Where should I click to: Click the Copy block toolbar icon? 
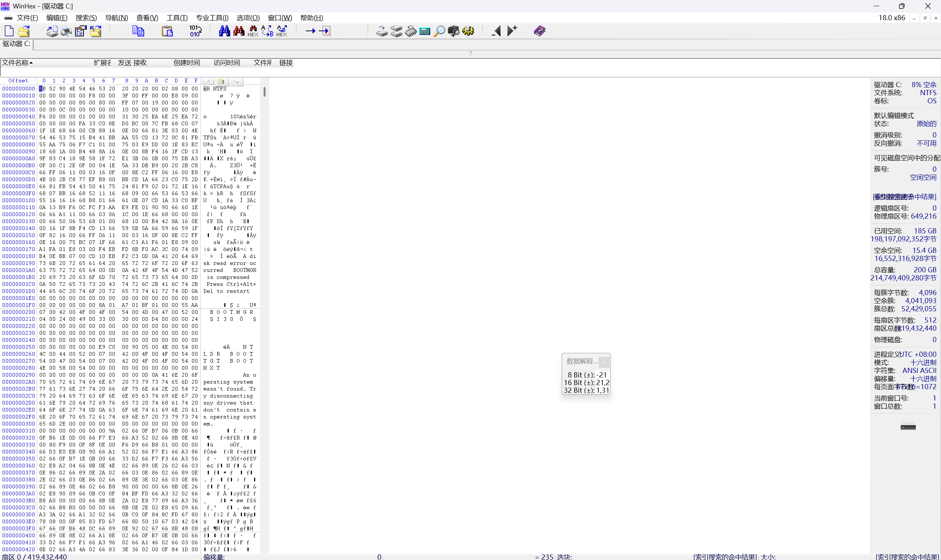coord(138,31)
